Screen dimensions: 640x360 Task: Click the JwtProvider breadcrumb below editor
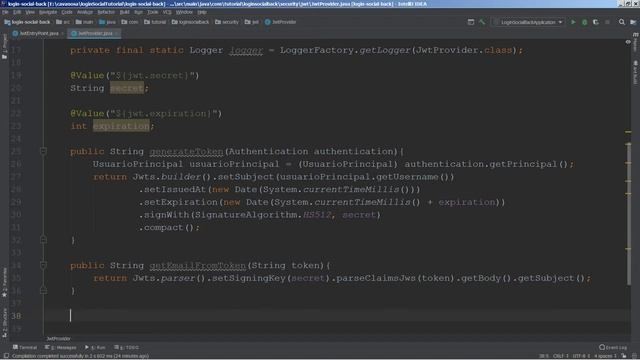coord(58,339)
